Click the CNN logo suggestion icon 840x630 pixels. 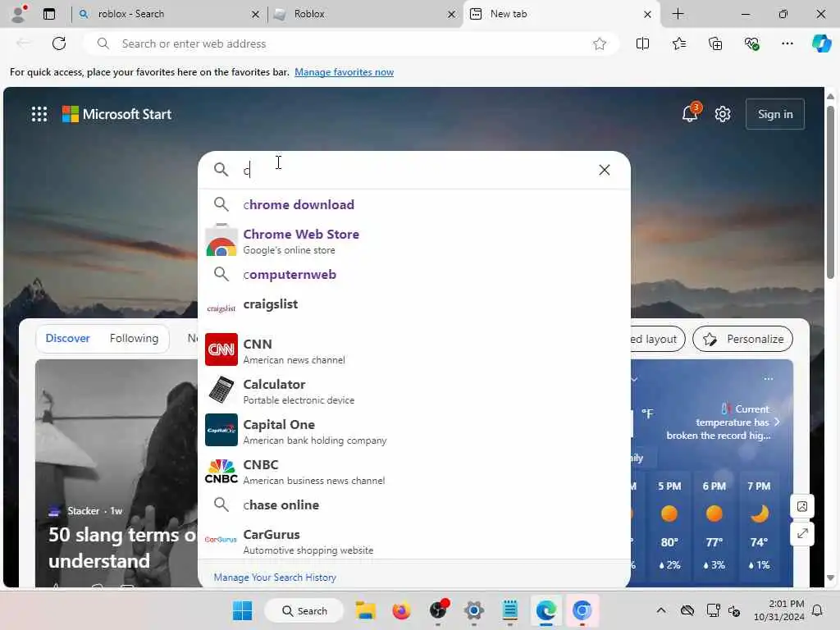coord(221,349)
